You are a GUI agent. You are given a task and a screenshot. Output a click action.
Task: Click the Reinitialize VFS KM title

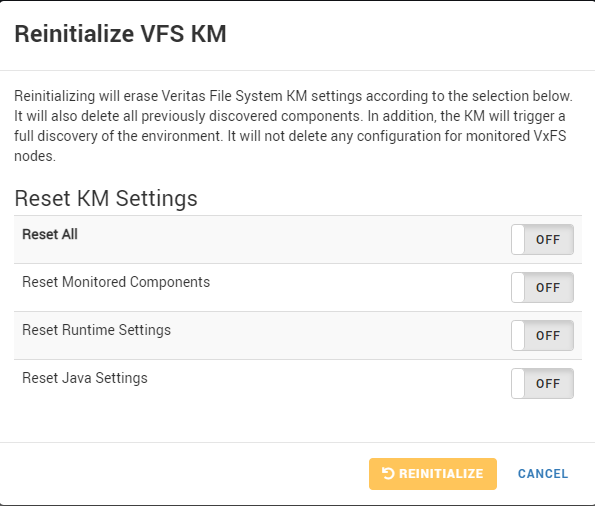120,34
